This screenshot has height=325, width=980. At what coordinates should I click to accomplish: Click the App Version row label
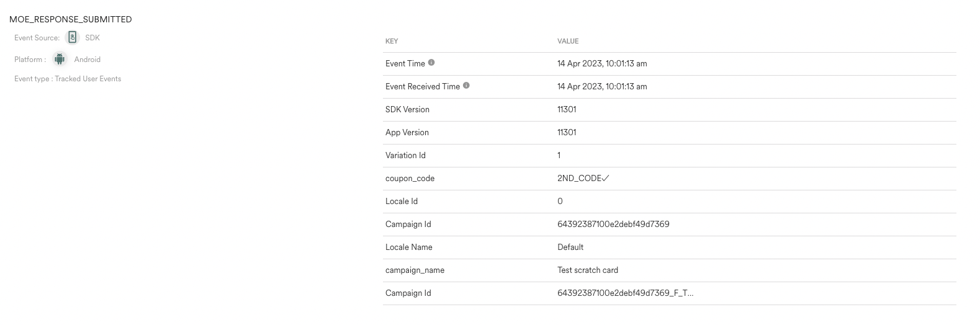(x=407, y=132)
